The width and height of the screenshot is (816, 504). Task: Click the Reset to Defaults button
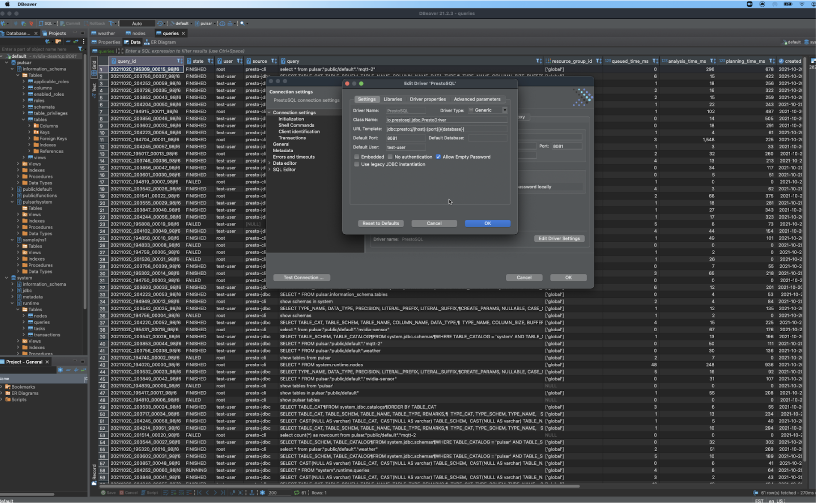point(380,223)
